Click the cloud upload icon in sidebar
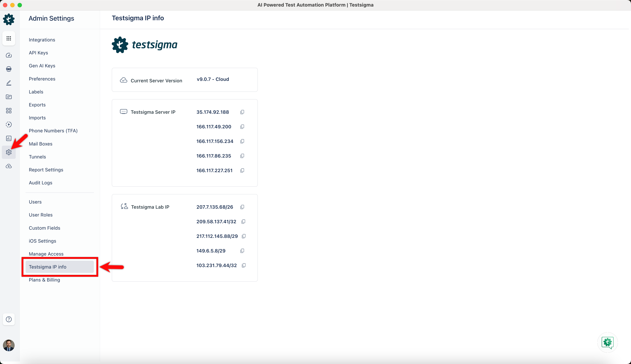The width and height of the screenshot is (631, 364). point(9,166)
